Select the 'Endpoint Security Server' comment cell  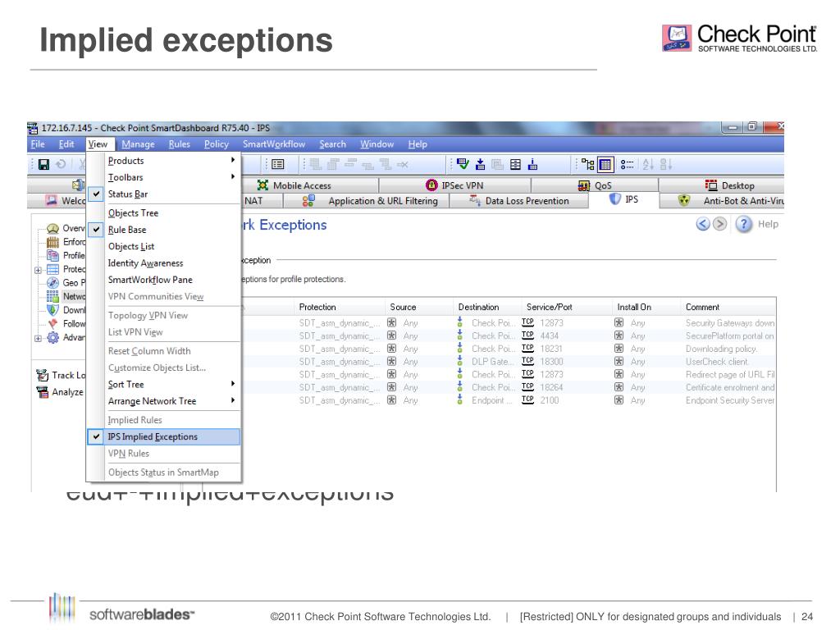(729, 400)
